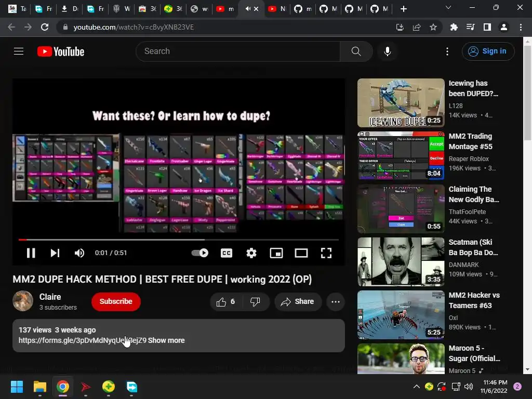Switch to YouTube tab labeled 'N'

coord(277,9)
